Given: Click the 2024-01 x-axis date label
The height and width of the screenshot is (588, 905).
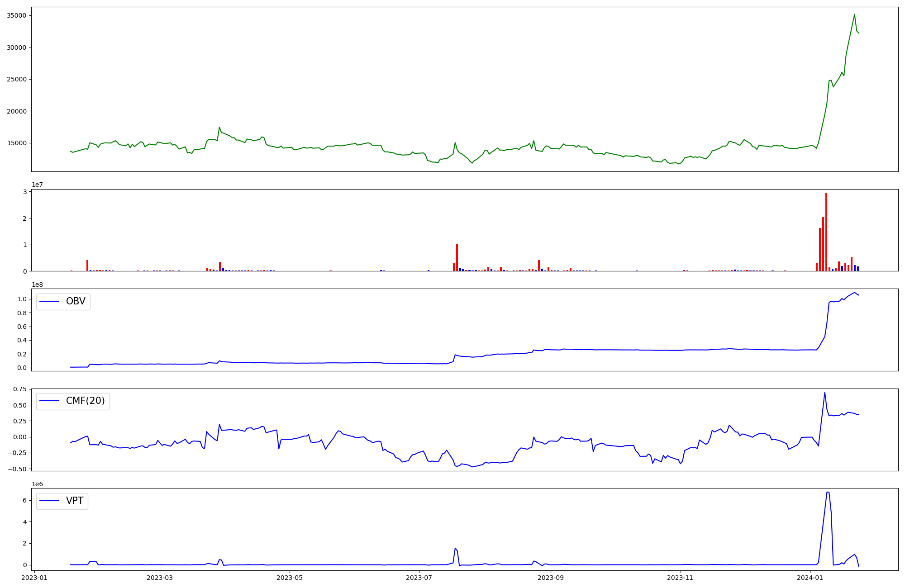Looking at the screenshot, I should pos(810,578).
